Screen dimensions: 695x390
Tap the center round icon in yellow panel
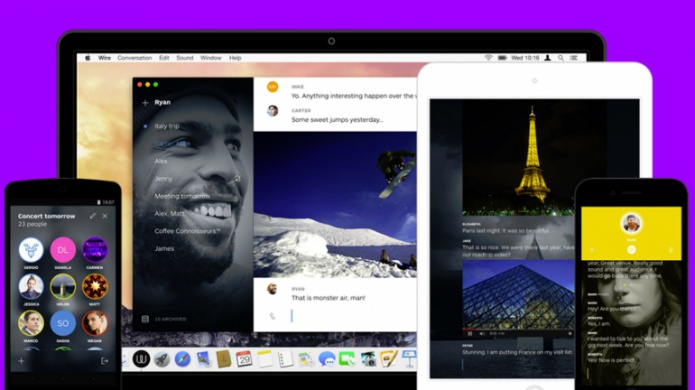[631, 250]
